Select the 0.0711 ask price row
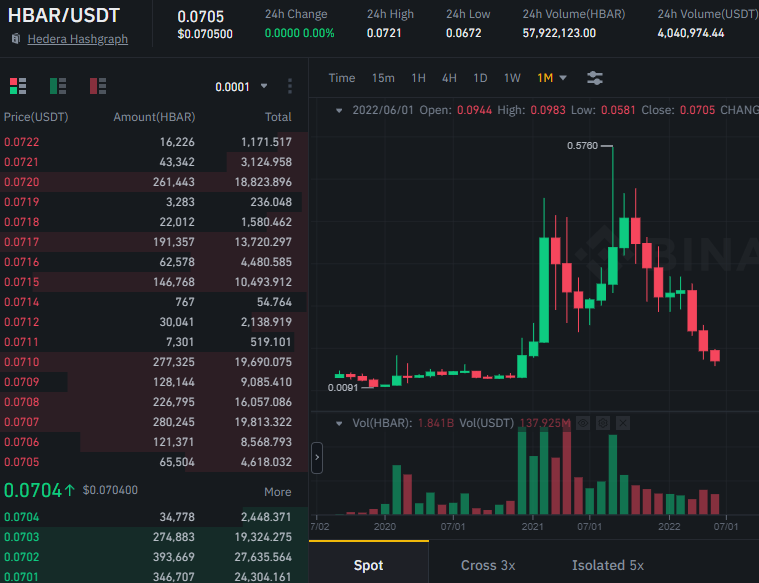759x583 pixels. pyautogui.click(x=154, y=342)
